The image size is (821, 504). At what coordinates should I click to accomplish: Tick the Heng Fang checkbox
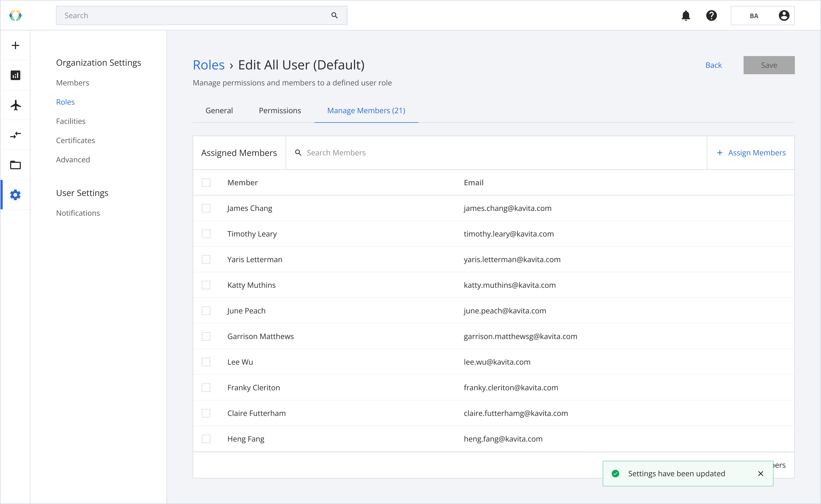coord(206,439)
